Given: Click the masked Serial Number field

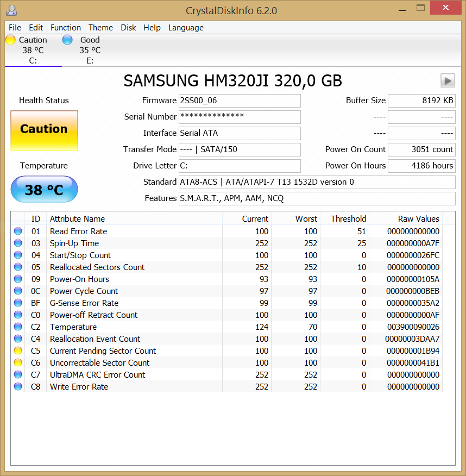Looking at the screenshot, I should 240,117.
